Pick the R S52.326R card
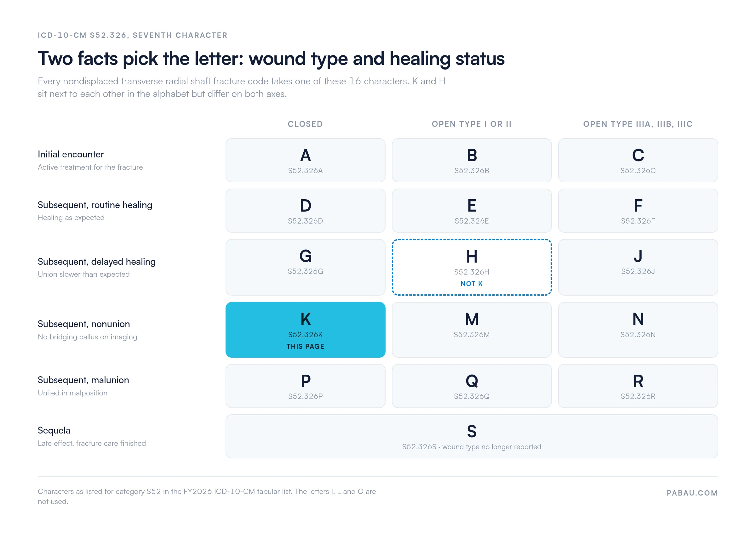This screenshot has height=539, width=756. [638, 386]
